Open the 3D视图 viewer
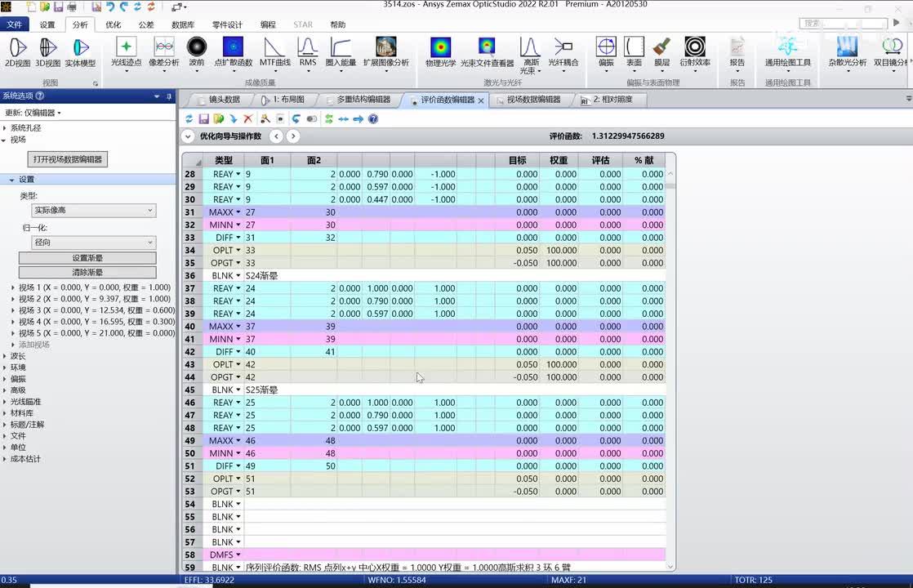 coord(47,51)
